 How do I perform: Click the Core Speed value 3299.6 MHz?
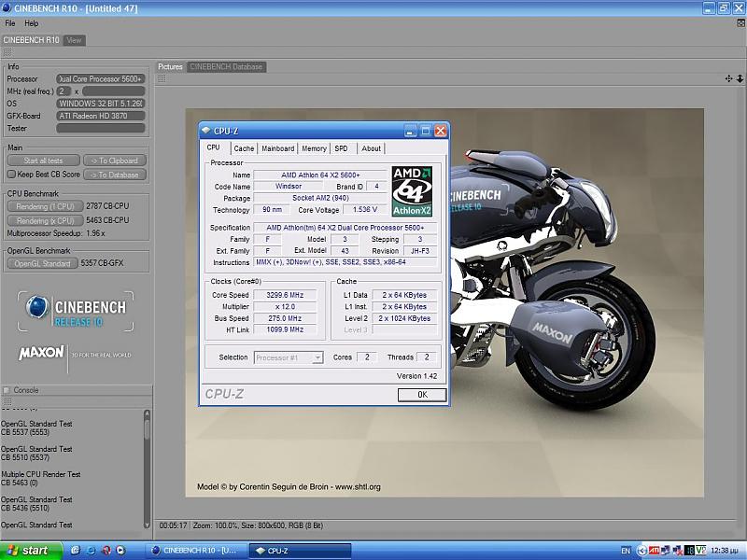[285, 295]
